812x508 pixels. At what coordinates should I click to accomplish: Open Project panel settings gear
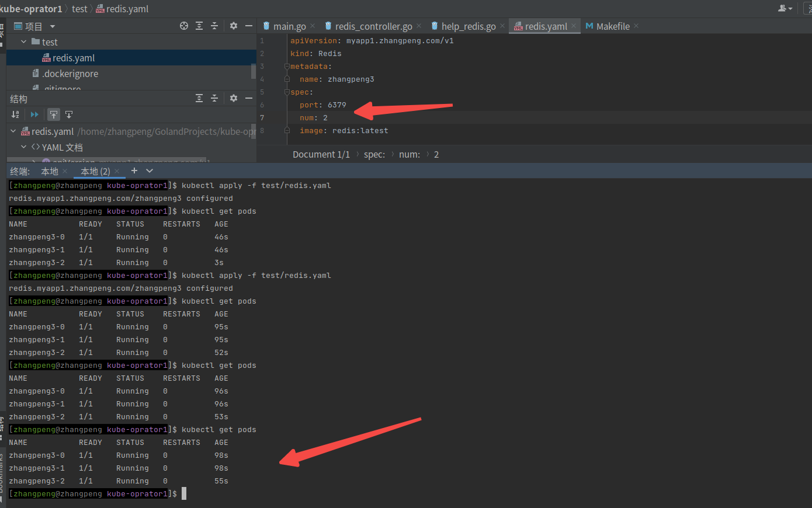coord(234,26)
